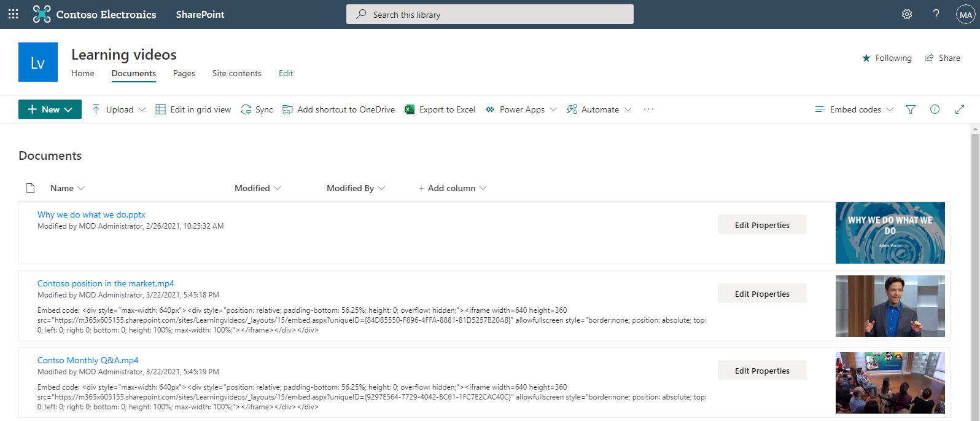The width and height of the screenshot is (980, 421).
Task: Click the Edit navigation link
Action: [x=286, y=73]
